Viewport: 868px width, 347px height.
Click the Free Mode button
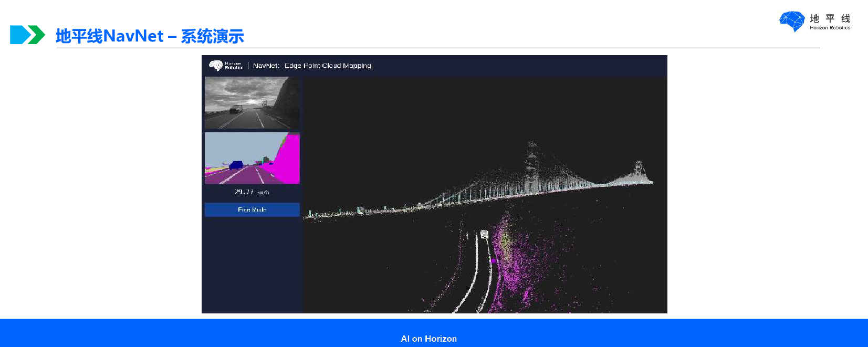pyautogui.click(x=252, y=209)
